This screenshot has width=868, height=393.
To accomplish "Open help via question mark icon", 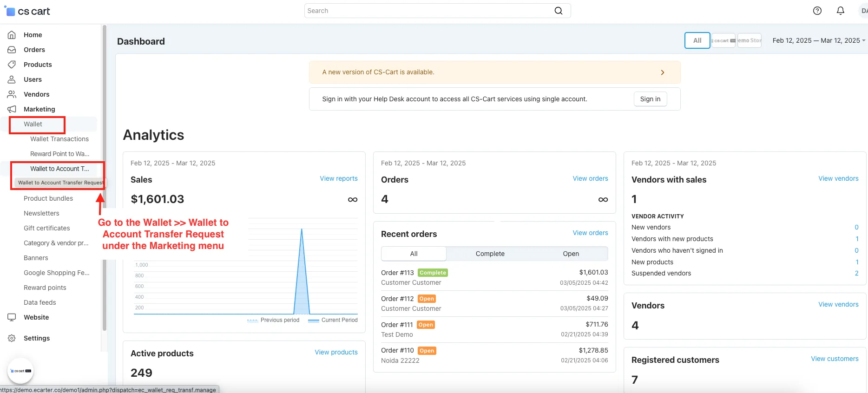I will tap(817, 11).
